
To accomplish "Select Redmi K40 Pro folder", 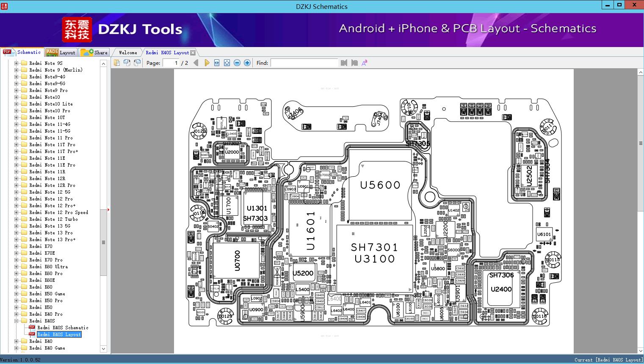I will point(46,314).
